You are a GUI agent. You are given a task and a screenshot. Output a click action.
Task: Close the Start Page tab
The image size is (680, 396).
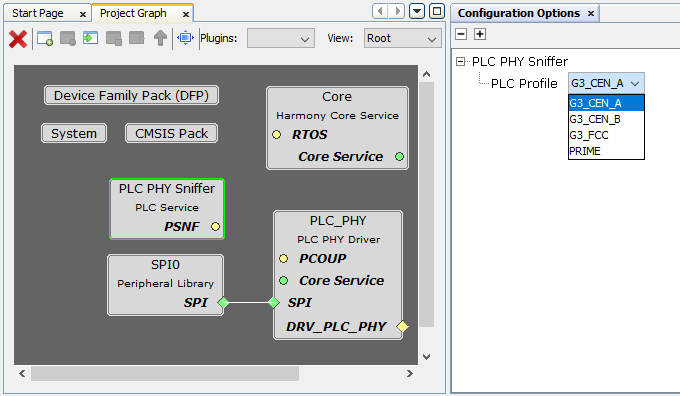pyautogui.click(x=83, y=15)
